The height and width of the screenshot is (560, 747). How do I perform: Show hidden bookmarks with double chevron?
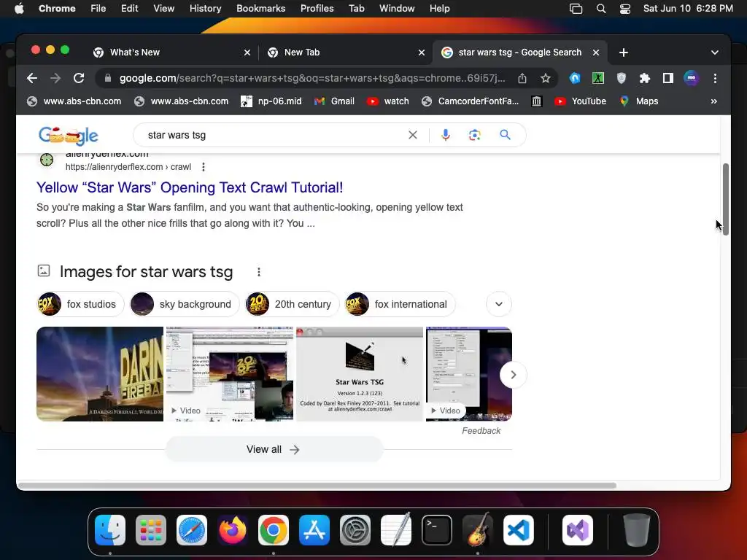(x=713, y=101)
